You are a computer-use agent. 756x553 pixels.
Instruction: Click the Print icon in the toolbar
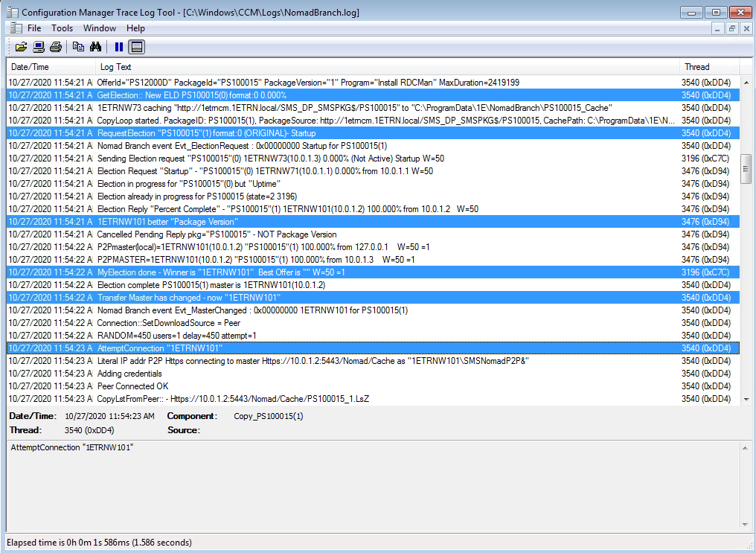click(56, 47)
